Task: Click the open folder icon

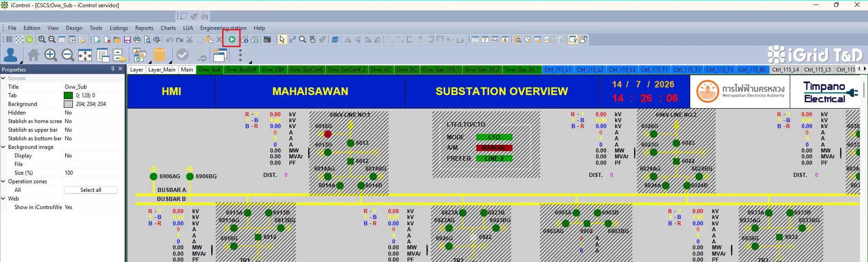Action: [117, 40]
